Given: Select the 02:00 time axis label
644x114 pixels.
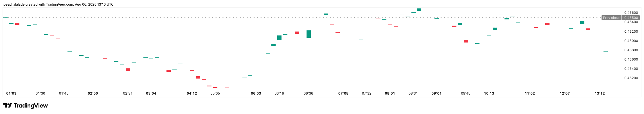Looking at the screenshot, I should (93, 93).
